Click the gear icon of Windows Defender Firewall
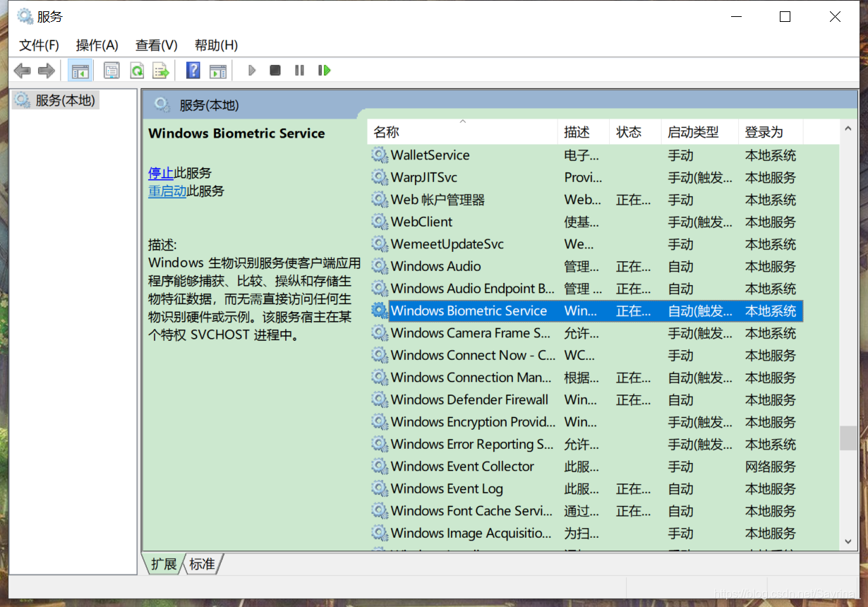 click(x=380, y=399)
